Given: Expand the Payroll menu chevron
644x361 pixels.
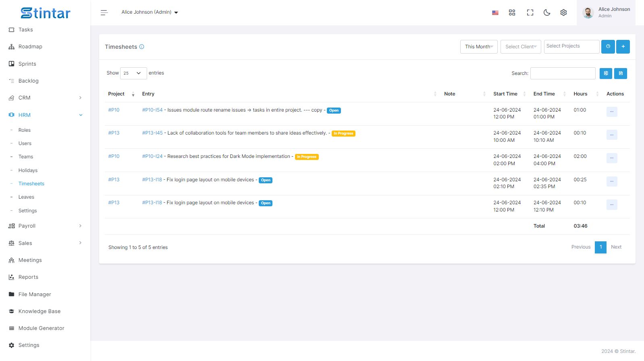Looking at the screenshot, I should tap(81, 226).
